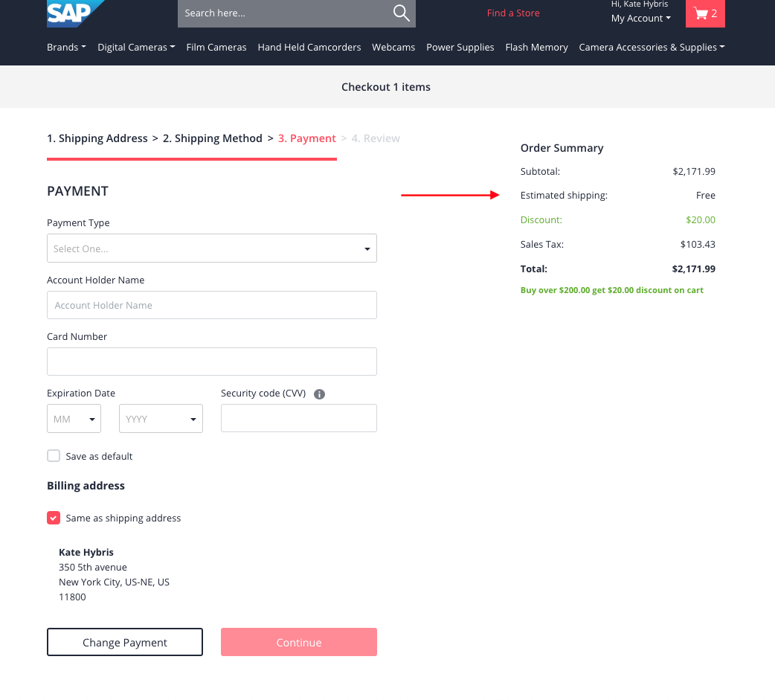Click the Sales Tax value $103.43
Screen dimensions: 775x700
point(698,244)
